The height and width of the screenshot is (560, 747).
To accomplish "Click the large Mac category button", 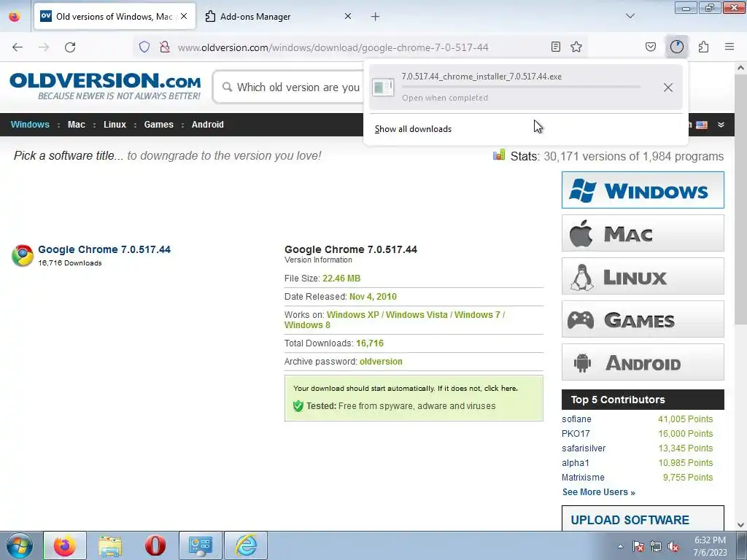I will pyautogui.click(x=643, y=233).
